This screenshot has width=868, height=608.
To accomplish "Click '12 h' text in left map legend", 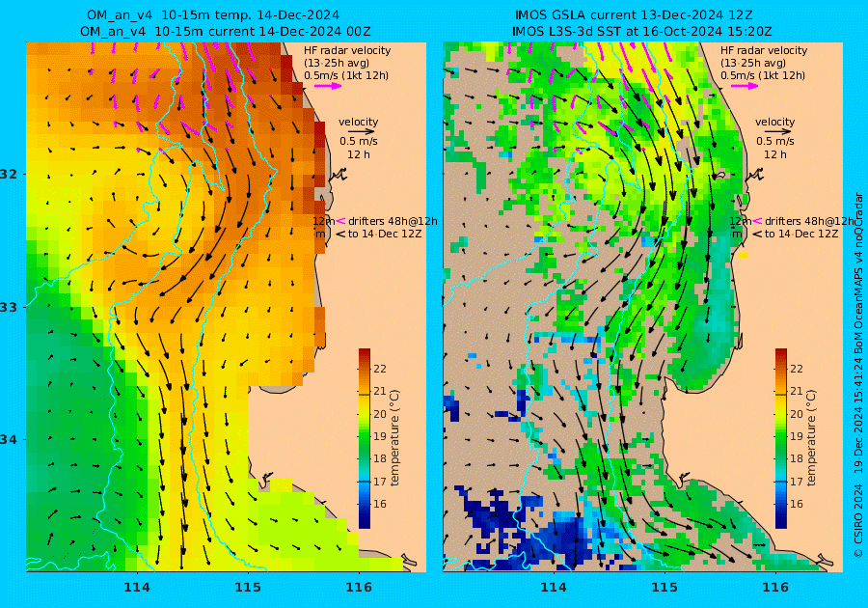I will point(359,154).
